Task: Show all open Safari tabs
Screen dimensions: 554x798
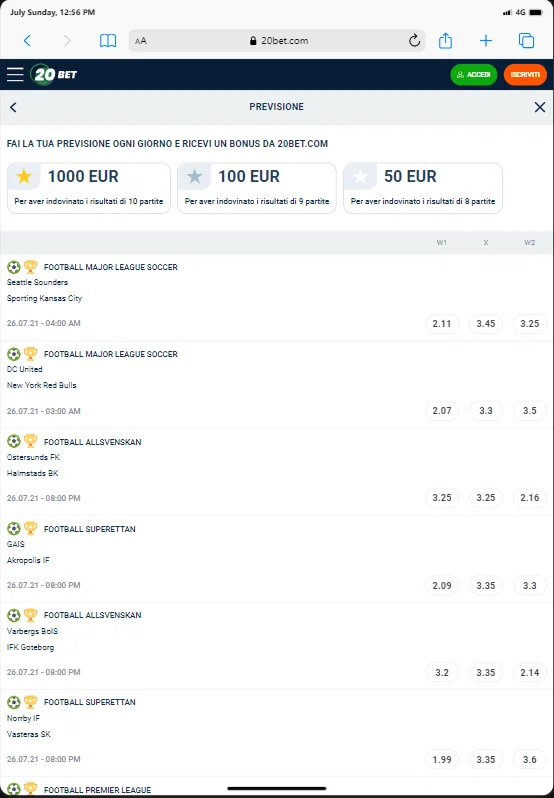Action: [x=526, y=41]
